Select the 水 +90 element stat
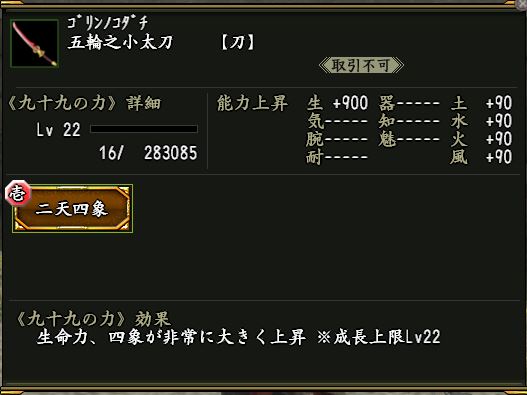Viewport: 527px width, 395px height. tap(481, 121)
